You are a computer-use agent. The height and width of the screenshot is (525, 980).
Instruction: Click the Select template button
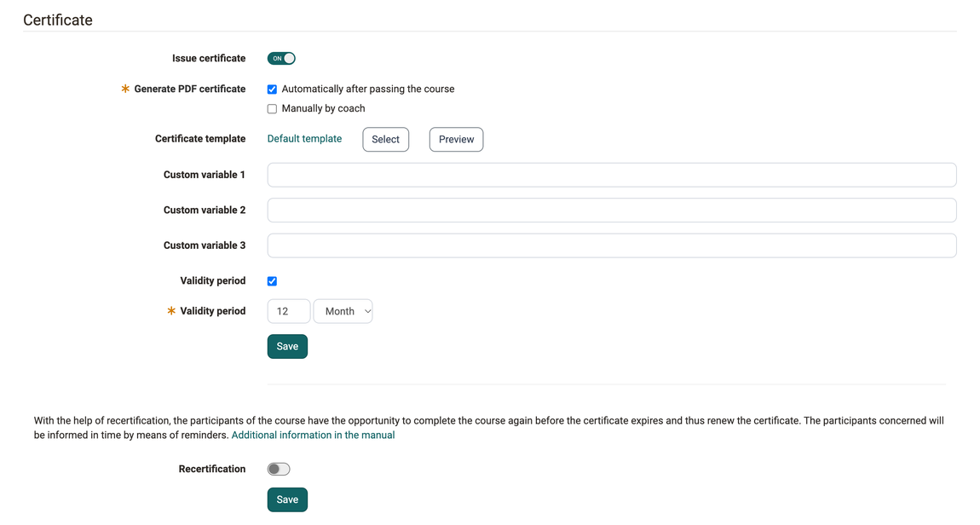pyautogui.click(x=386, y=140)
